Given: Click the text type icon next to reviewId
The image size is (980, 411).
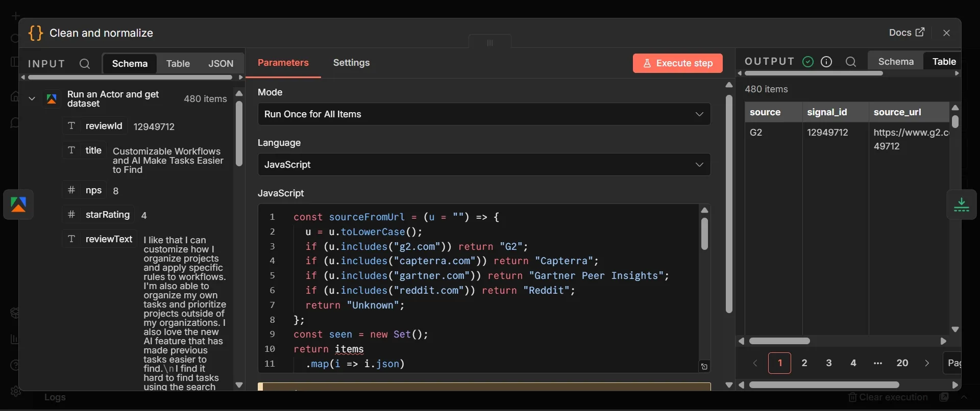Looking at the screenshot, I should click(71, 126).
